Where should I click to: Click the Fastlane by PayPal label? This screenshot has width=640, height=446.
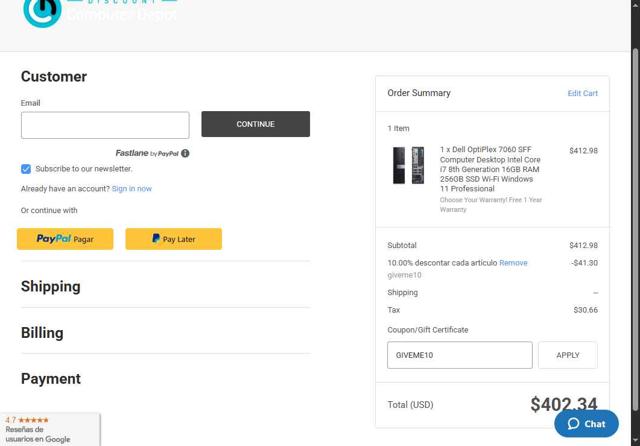tap(146, 153)
